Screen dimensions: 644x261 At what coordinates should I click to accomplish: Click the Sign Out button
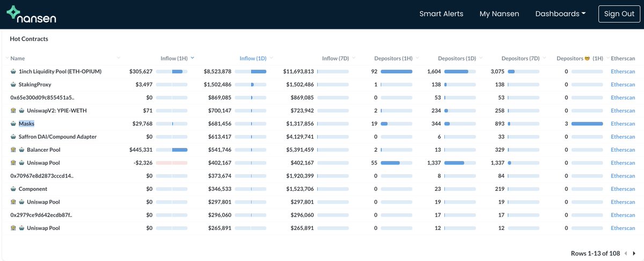tap(620, 14)
